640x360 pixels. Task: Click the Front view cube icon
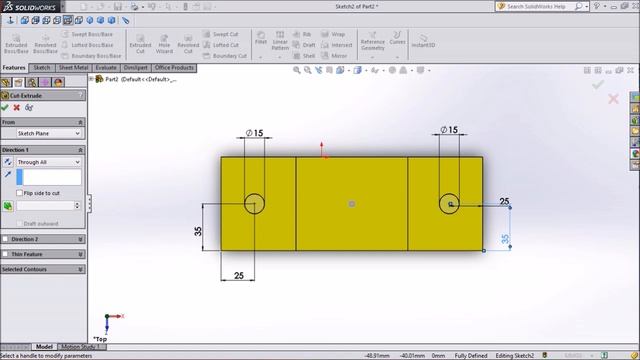[24, 20]
